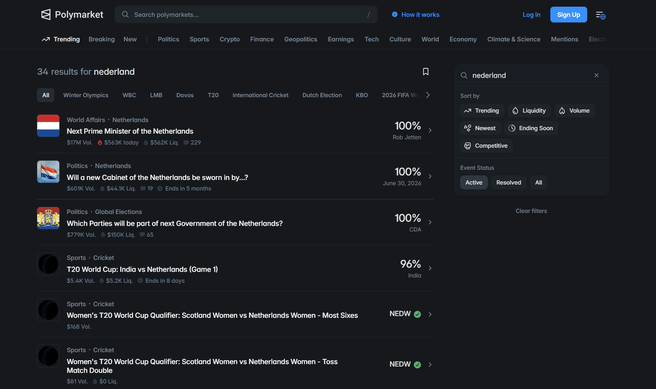Viewport: 656px width, 389px height.
Task: Sort results by Volume
Action: point(574,110)
